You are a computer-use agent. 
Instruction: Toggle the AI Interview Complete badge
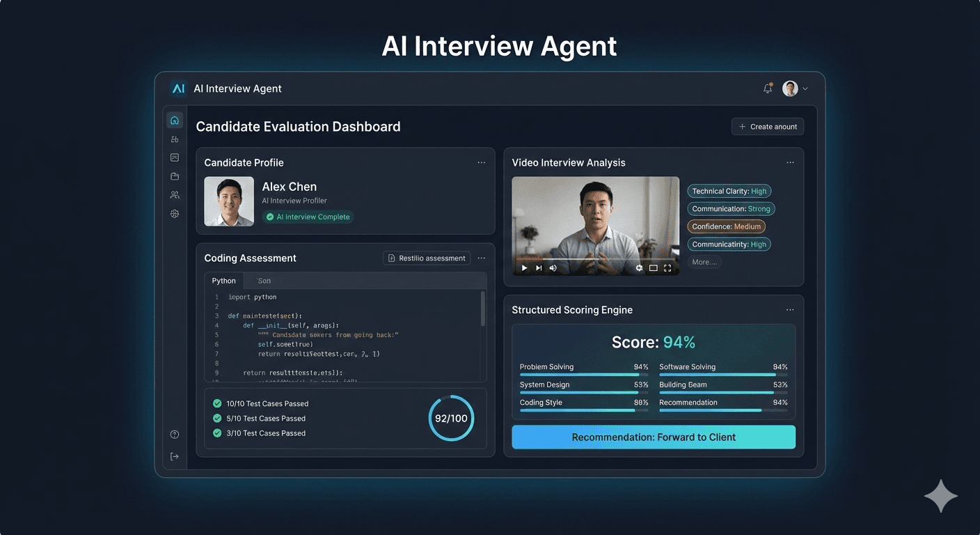click(x=308, y=217)
